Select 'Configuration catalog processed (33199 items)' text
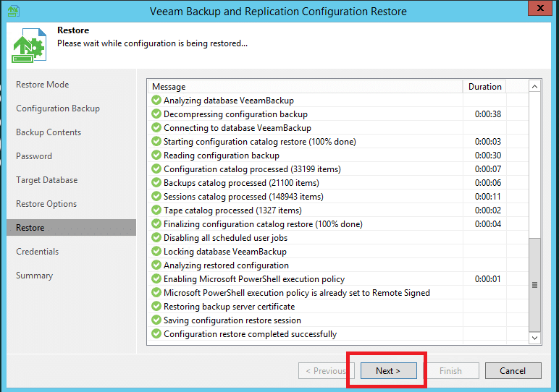Screen dimensions: 559x392 pyautogui.click(x=252, y=169)
